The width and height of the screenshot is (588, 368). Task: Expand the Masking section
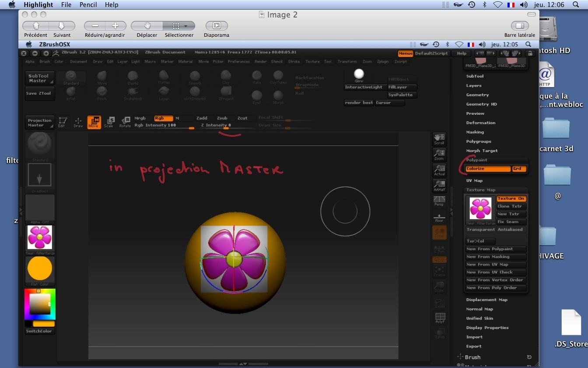[x=475, y=132]
